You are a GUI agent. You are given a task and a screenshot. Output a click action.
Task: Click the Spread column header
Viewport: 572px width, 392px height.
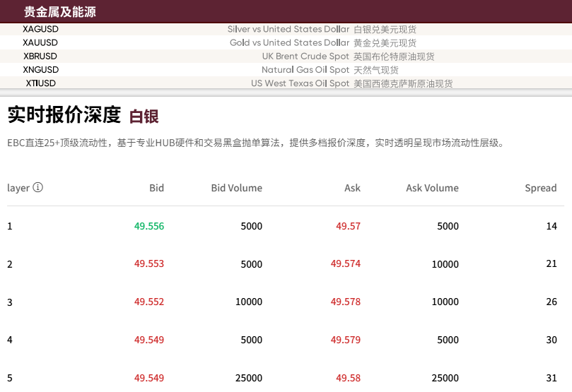[540, 188]
